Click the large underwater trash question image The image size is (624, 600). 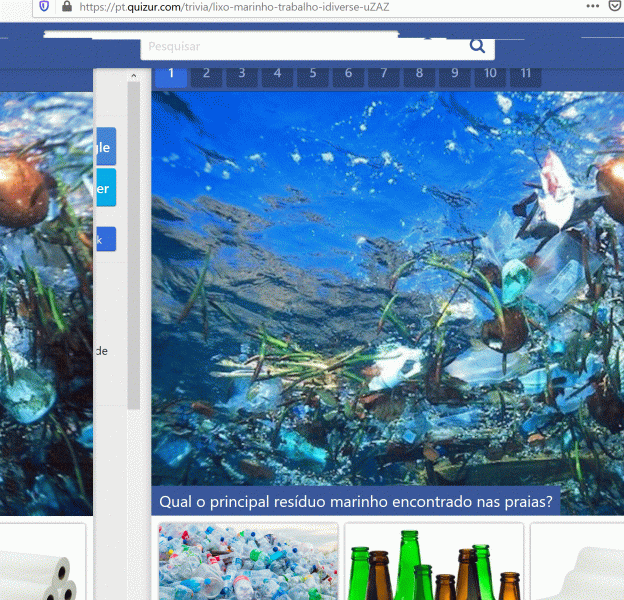point(387,290)
